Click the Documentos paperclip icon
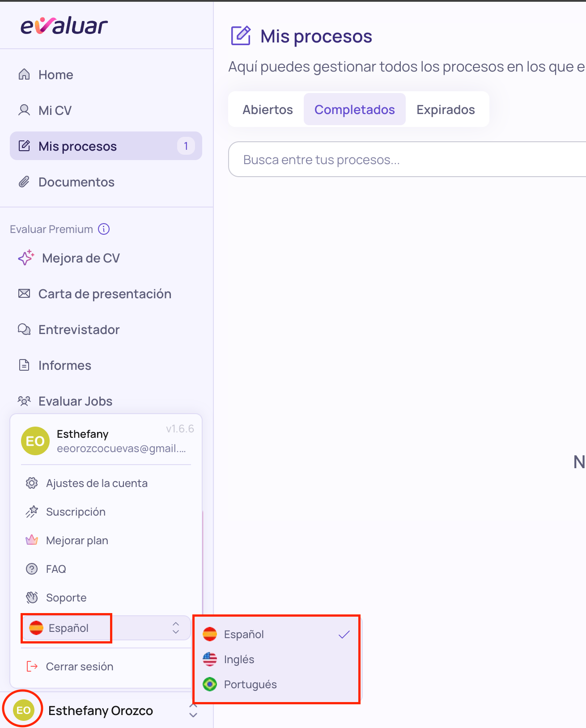 (x=24, y=182)
